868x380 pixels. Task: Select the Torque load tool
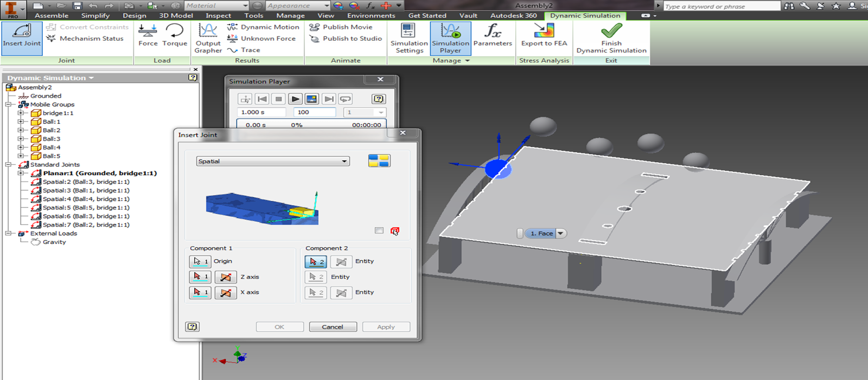click(x=175, y=35)
